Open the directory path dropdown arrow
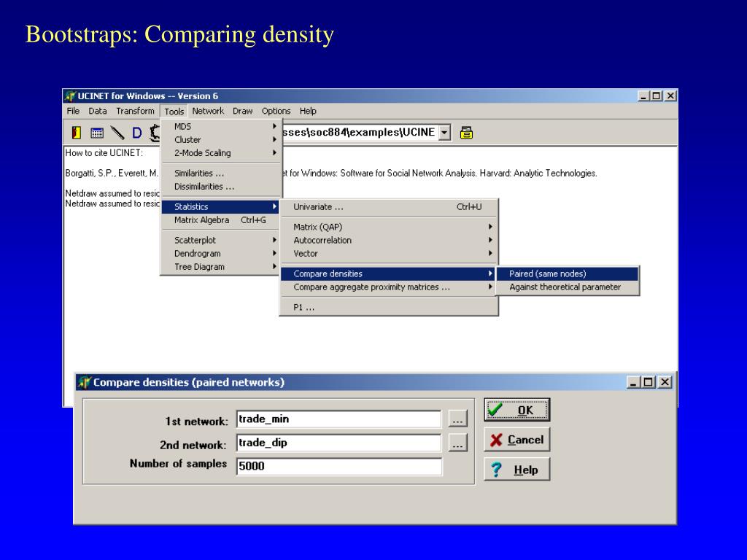Image resolution: width=747 pixels, height=560 pixels. tap(445, 133)
